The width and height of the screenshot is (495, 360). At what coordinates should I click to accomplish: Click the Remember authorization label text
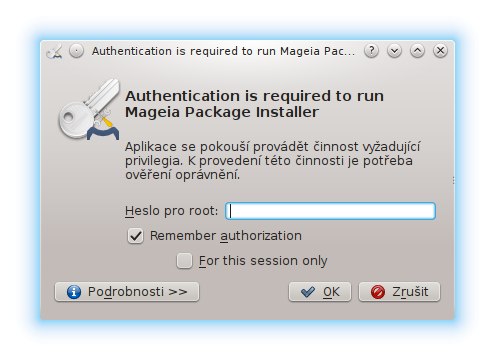226,236
